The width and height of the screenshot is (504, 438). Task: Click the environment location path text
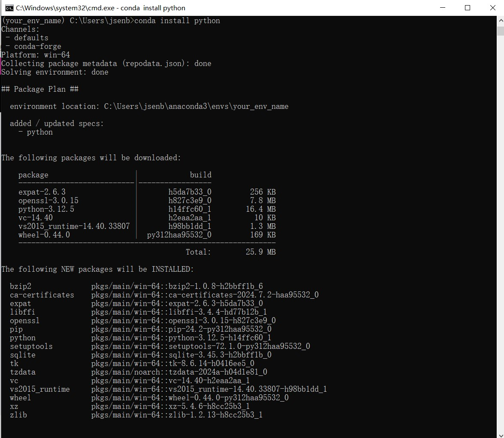[x=196, y=106]
